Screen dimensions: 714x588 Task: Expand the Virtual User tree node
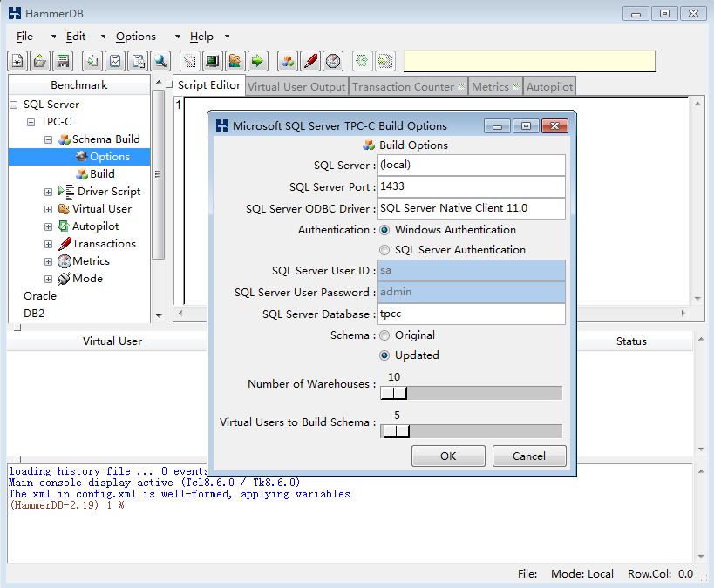coord(48,209)
